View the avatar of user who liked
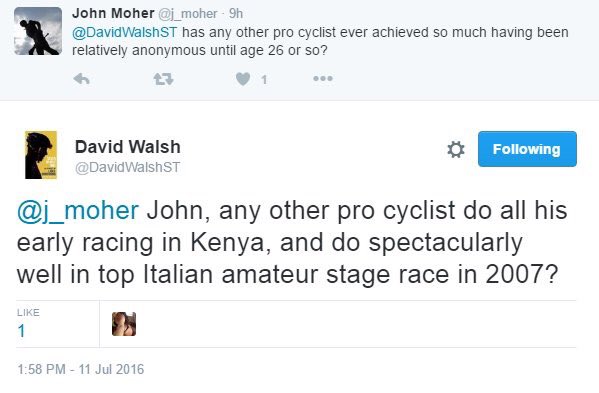 pyautogui.click(x=124, y=324)
